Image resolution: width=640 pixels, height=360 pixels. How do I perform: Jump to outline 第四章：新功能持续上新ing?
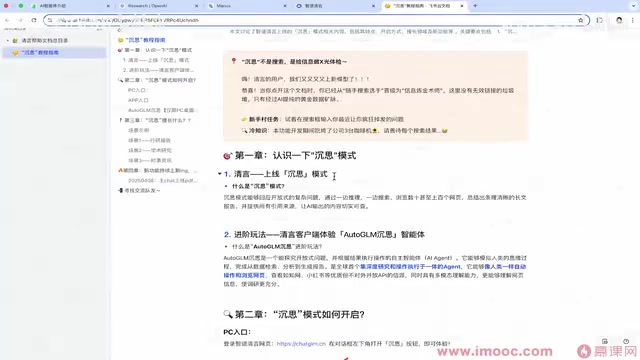point(160,170)
